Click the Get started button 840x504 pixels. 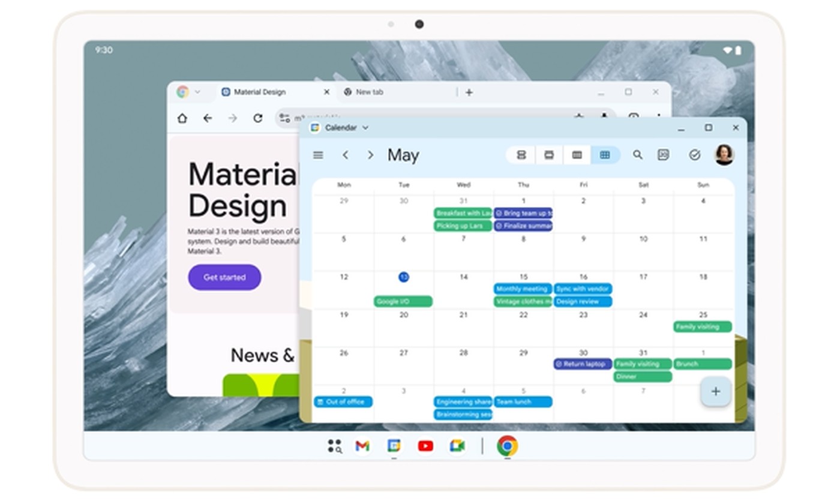(x=224, y=277)
